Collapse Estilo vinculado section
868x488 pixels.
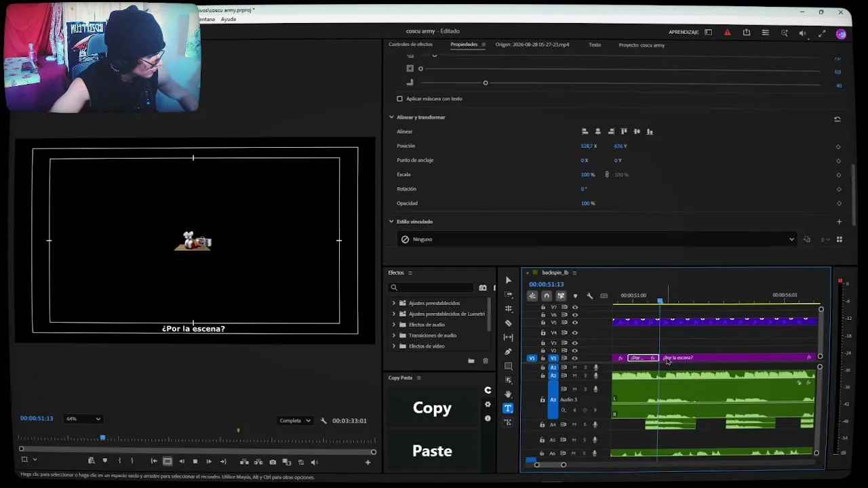click(x=391, y=222)
